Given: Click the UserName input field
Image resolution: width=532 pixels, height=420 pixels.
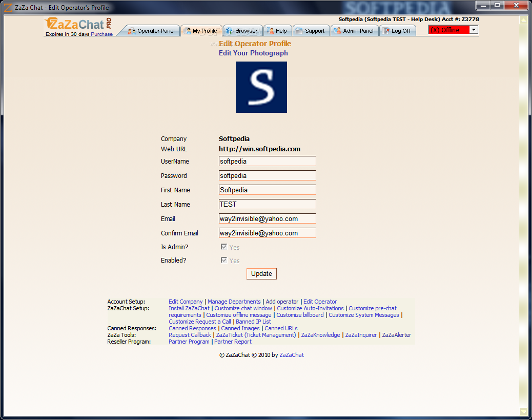Looking at the screenshot, I should pyautogui.click(x=268, y=161).
